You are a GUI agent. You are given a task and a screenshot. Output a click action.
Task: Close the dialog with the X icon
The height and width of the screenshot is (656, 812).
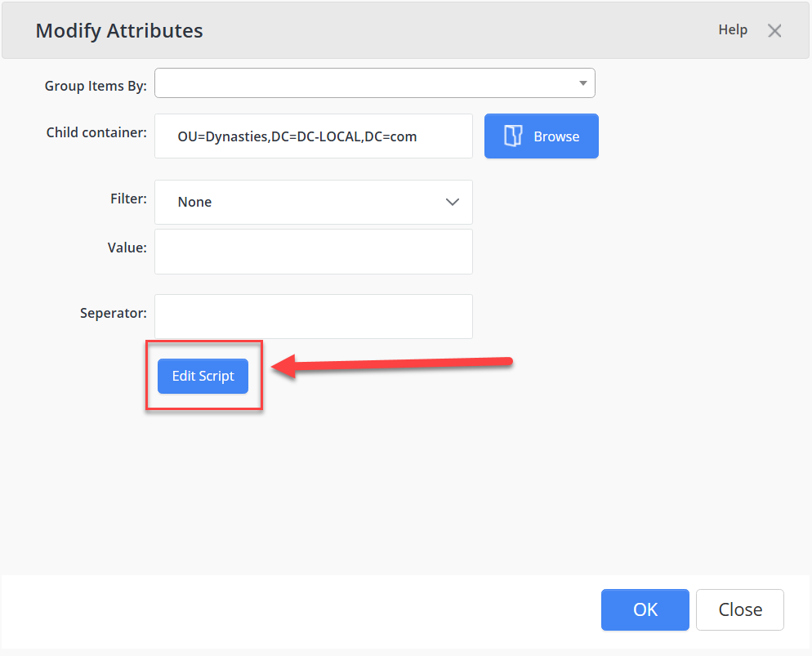(774, 31)
